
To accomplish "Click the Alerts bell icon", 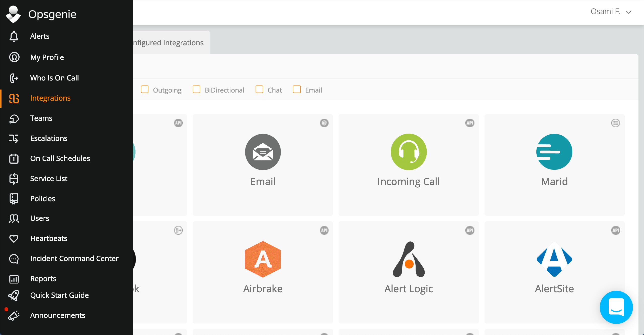I will pyautogui.click(x=14, y=36).
